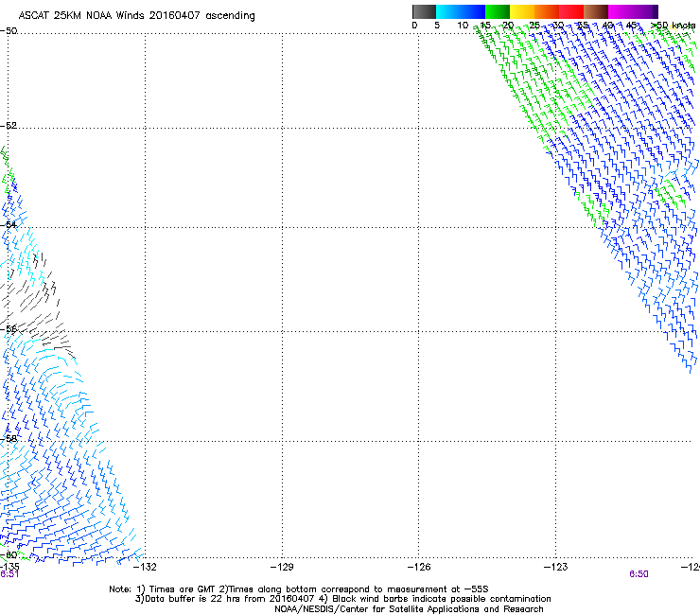Image resolution: width=700 pixels, height=615 pixels.
Task: Click the gray 0-5 knots color band
Action: [424, 11]
